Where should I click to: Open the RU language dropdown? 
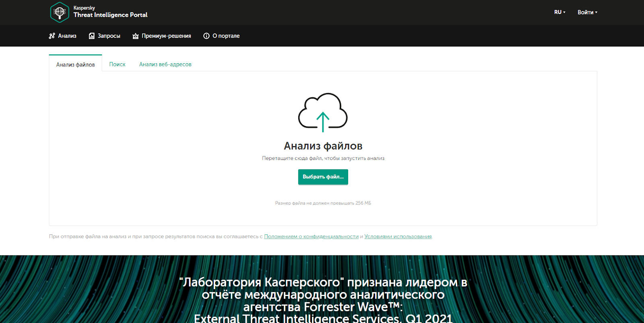(x=559, y=12)
